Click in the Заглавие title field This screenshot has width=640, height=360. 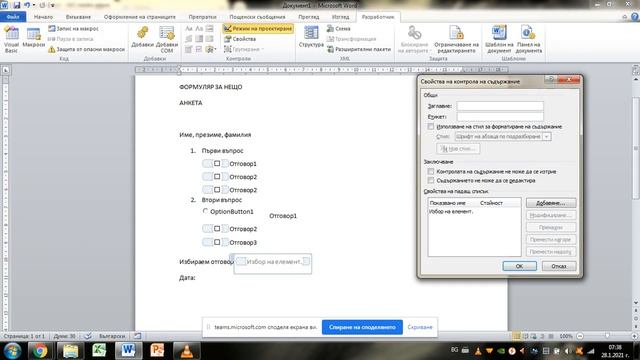pyautogui.click(x=500, y=106)
